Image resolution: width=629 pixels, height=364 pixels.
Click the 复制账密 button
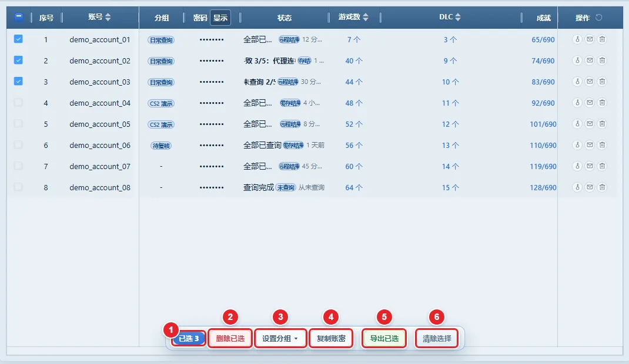(331, 338)
